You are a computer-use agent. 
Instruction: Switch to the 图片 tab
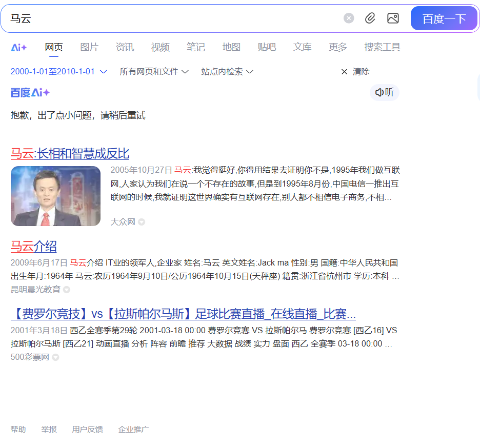[x=89, y=47]
